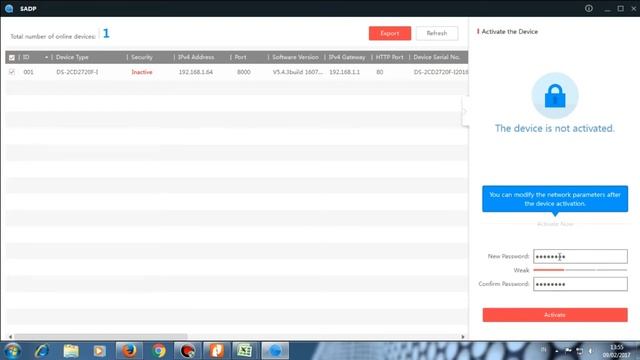Image resolution: width=640 pixels, height=360 pixels.
Task: Click the scrollbar right arrow
Action: pos(462,337)
